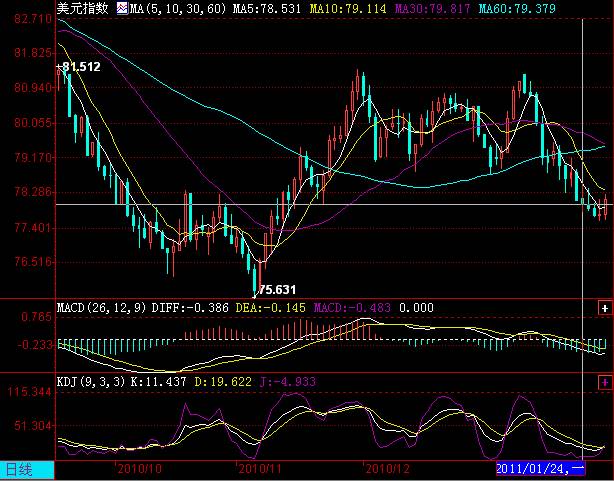Expand the KDJ panel with its plus button

coord(605,382)
